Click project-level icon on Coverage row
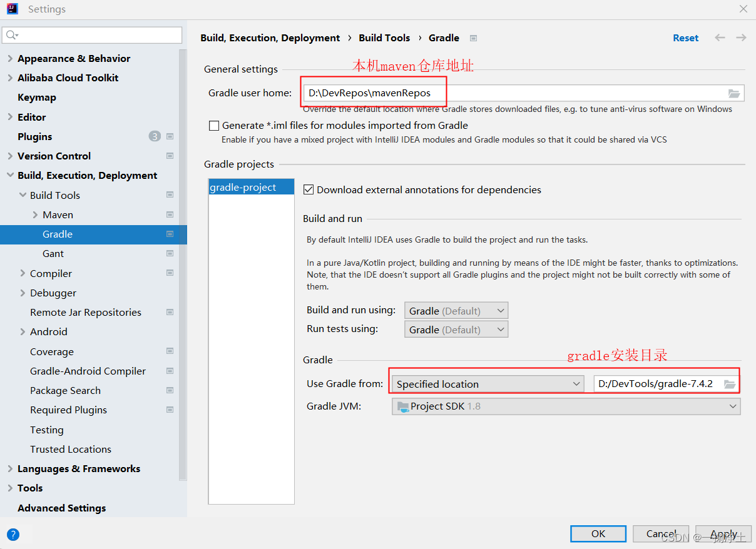The image size is (756, 549). [x=170, y=351]
